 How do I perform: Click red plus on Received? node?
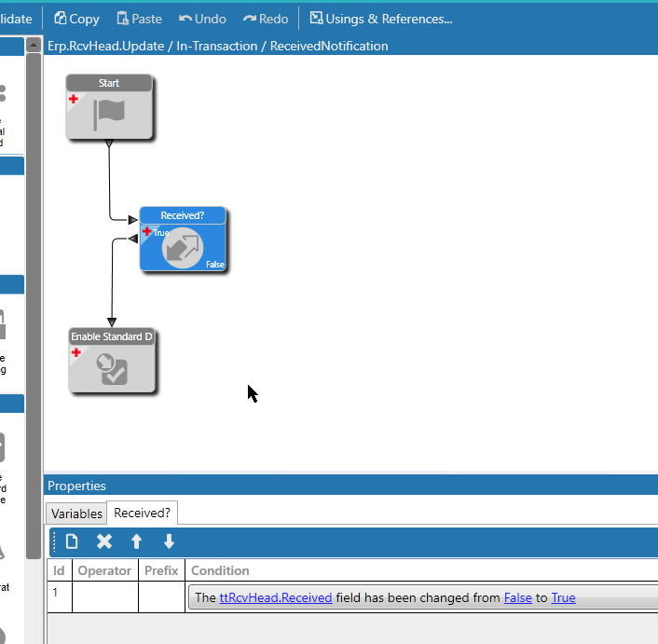tap(146, 231)
